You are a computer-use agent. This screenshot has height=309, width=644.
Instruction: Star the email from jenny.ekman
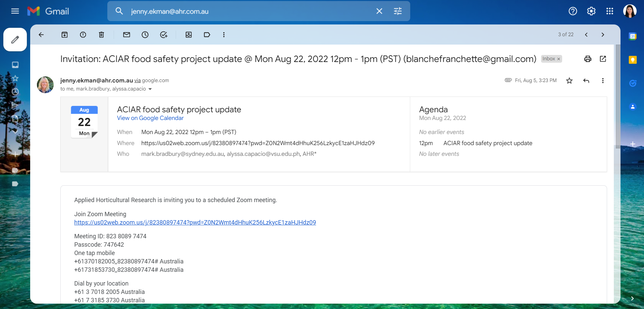click(x=569, y=80)
